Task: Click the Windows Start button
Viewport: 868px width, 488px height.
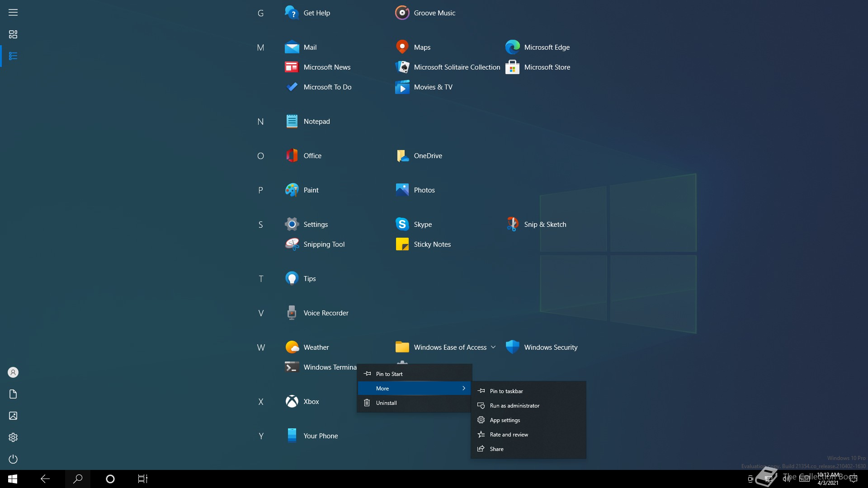Action: [13, 479]
